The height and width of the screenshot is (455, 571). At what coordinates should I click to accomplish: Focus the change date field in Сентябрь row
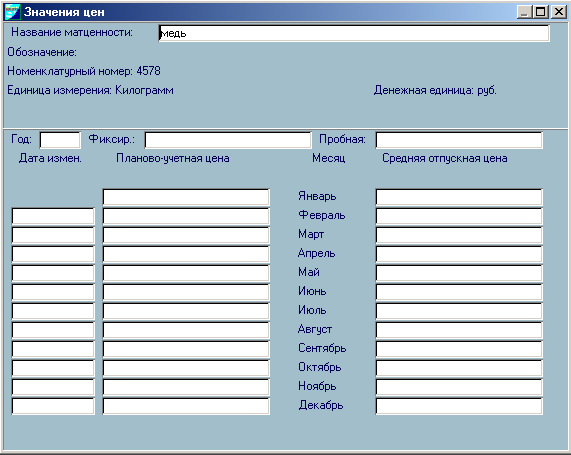click(53, 349)
